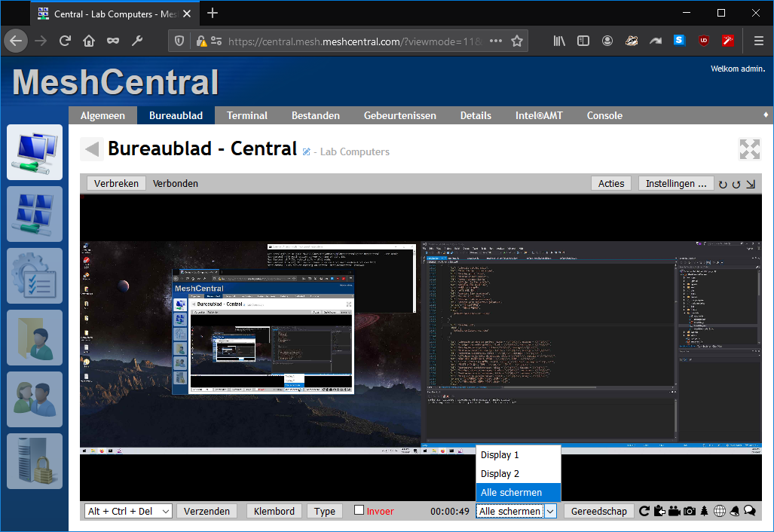Click the small diamond icon at right of tab bar
This screenshot has height=532, width=774.
coord(766,115)
